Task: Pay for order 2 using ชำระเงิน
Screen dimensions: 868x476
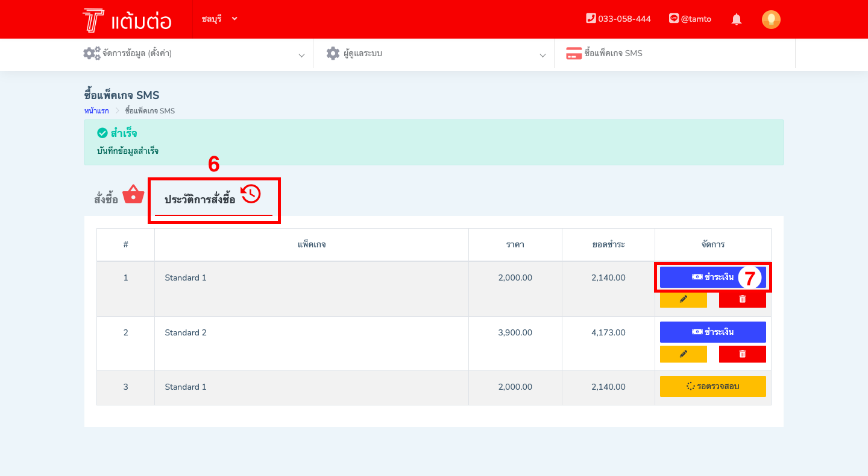Action: tap(713, 332)
